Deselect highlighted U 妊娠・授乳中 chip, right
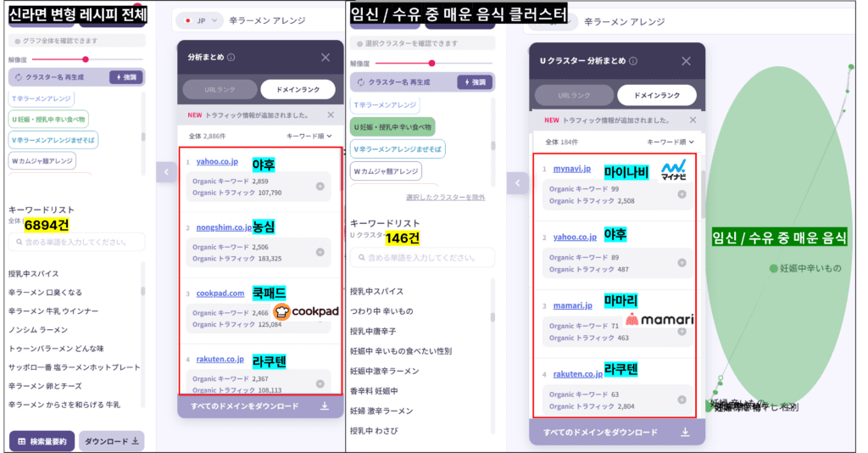 pyautogui.click(x=392, y=126)
